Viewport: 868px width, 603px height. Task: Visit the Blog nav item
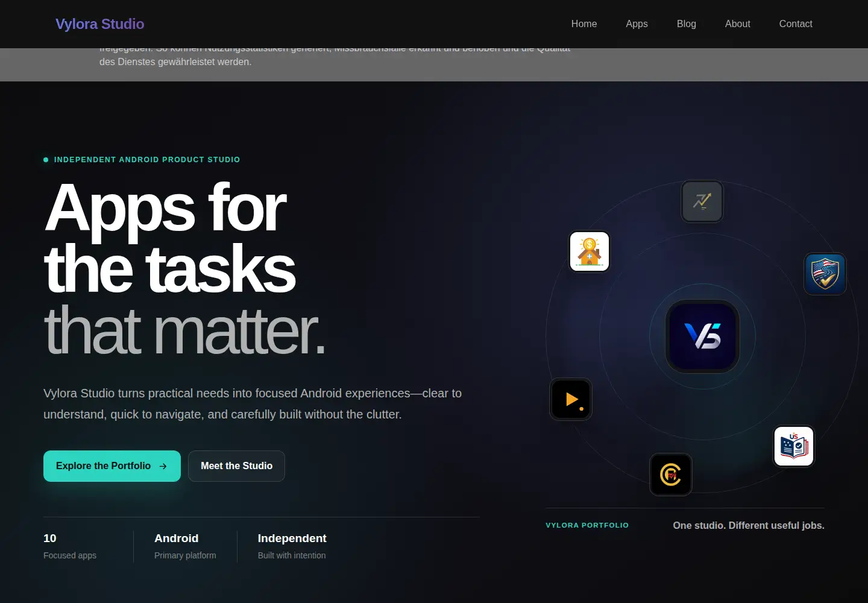tap(687, 24)
